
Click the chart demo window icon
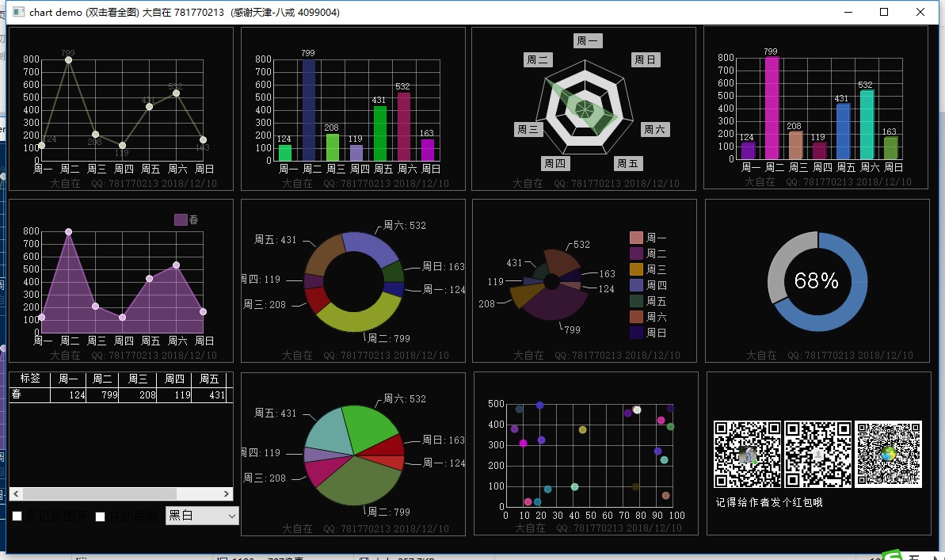(19, 12)
